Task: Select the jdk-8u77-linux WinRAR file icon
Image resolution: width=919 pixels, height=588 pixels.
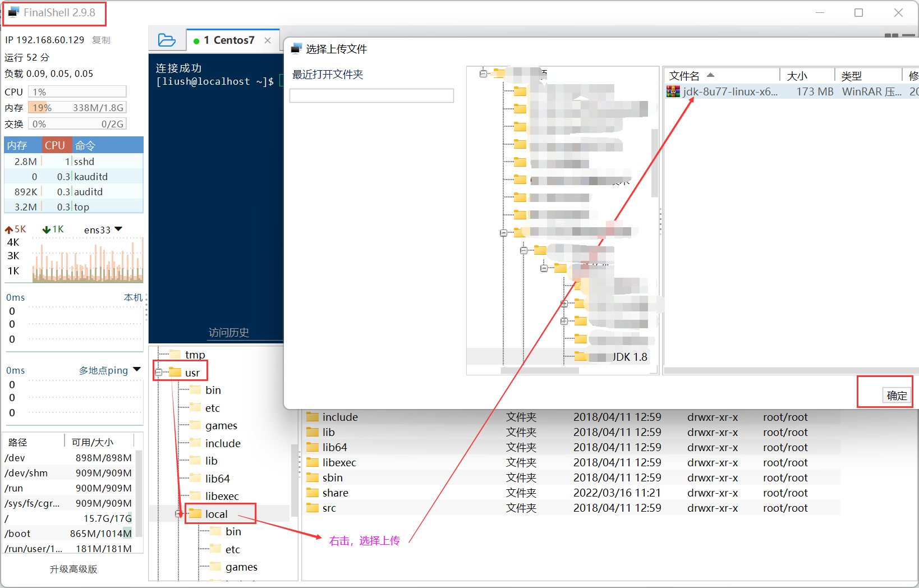Action: pyautogui.click(x=673, y=91)
